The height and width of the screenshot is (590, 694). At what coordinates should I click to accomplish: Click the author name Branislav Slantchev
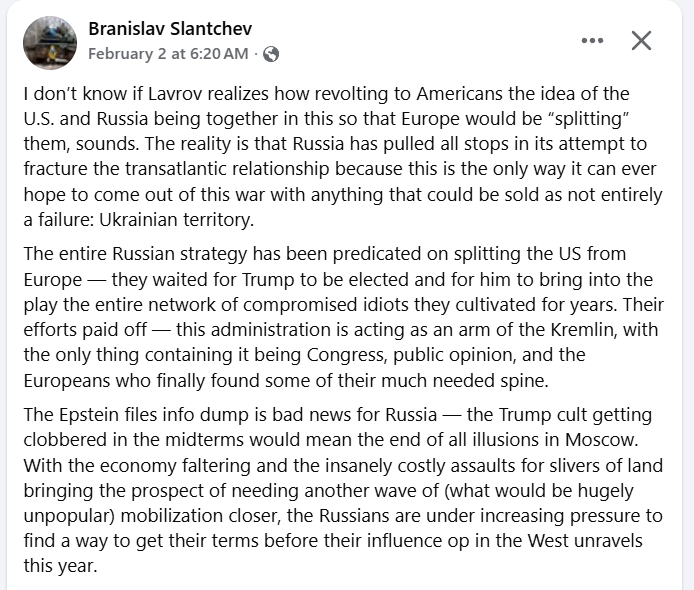click(x=169, y=28)
